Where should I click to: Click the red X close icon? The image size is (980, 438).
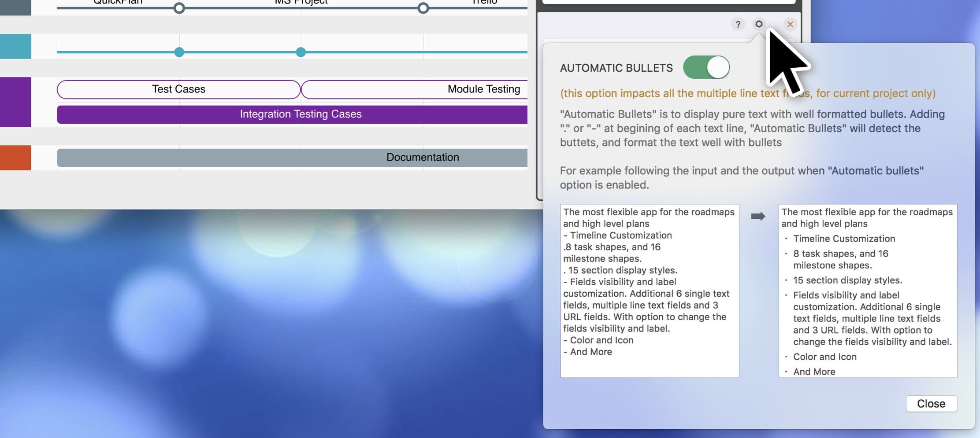[790, 24]
